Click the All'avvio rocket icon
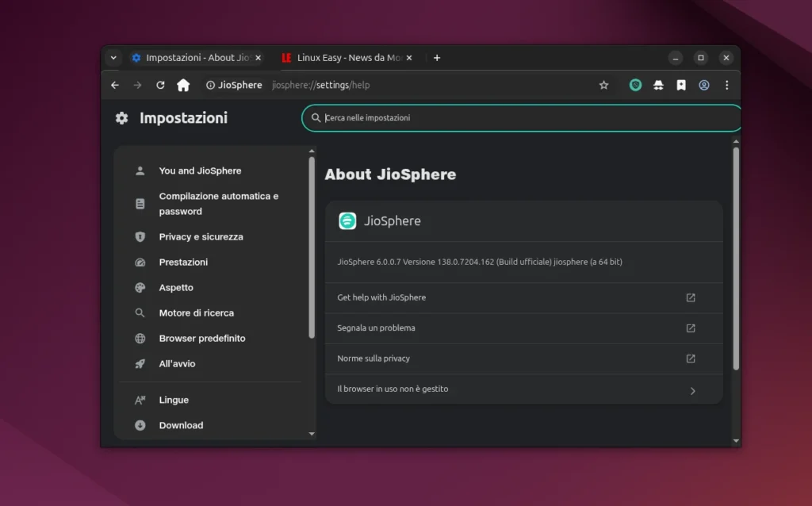This screenshot has height=506, width=812. (x=140, y=363)
